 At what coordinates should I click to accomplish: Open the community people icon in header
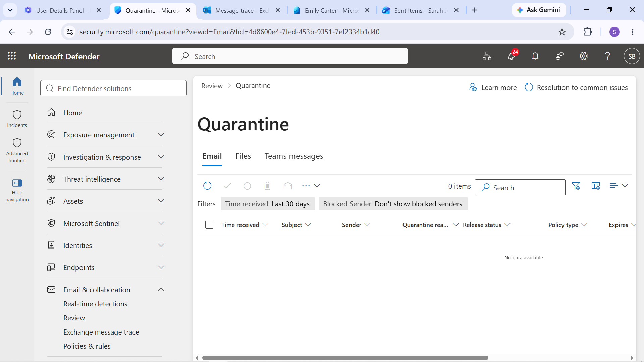pyautogui.click(x=559, y=56)
